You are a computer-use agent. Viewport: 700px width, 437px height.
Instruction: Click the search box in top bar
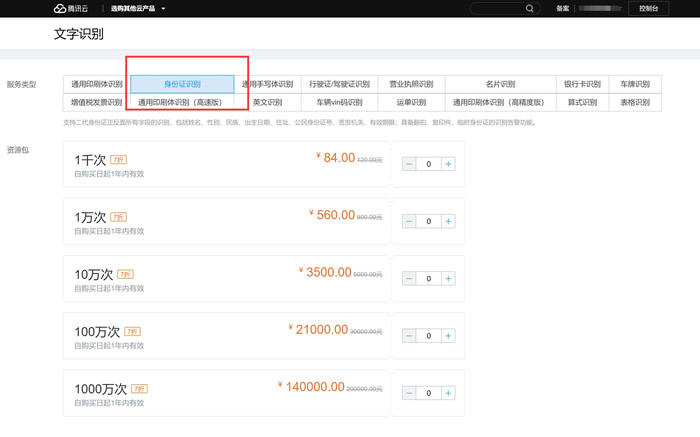[501, 8]
